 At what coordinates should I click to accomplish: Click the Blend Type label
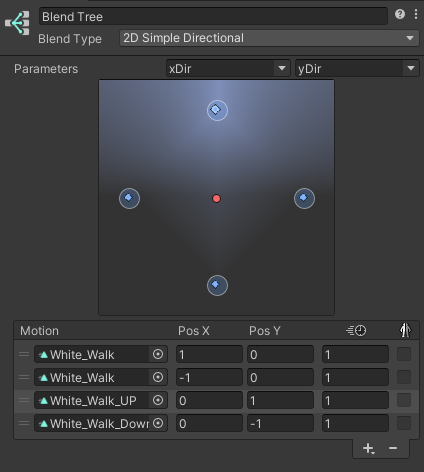pyautogui.click(x=70, y=39)
